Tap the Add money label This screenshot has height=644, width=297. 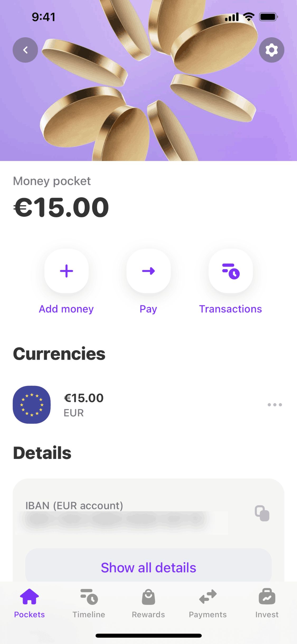[66, 309]
